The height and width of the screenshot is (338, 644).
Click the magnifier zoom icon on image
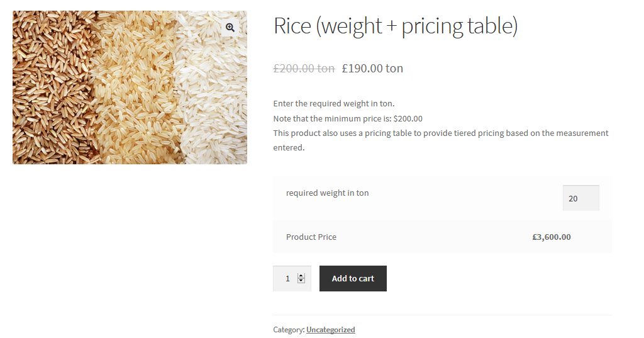point(230,28)
